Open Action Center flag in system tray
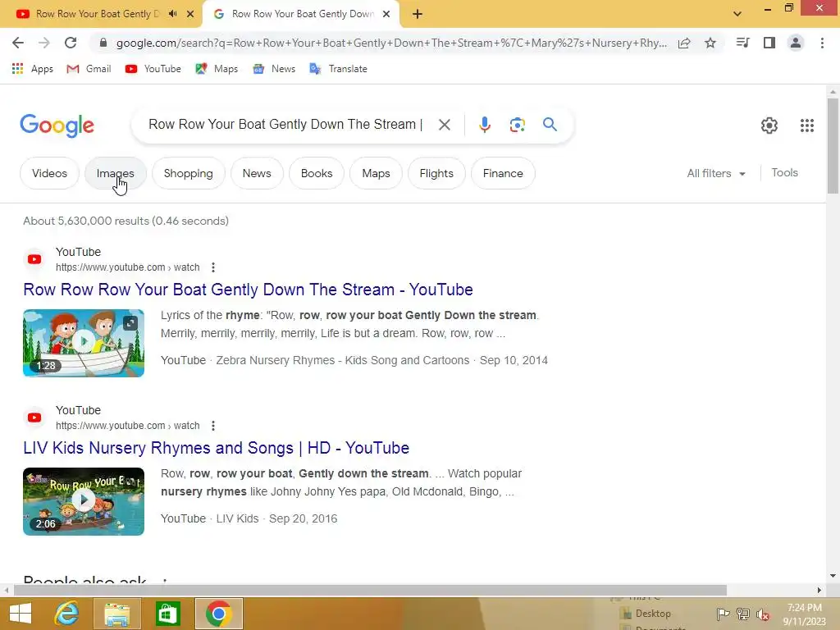 click(x=723, y=614)
